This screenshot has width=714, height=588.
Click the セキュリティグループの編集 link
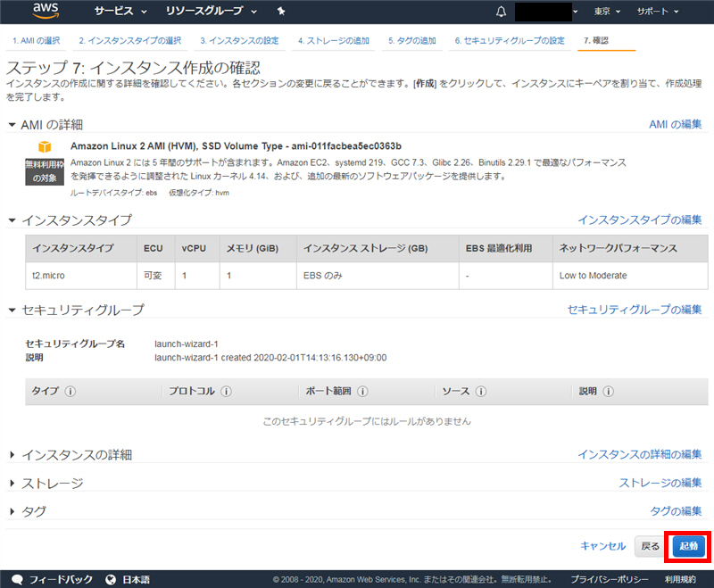point(635,310)
